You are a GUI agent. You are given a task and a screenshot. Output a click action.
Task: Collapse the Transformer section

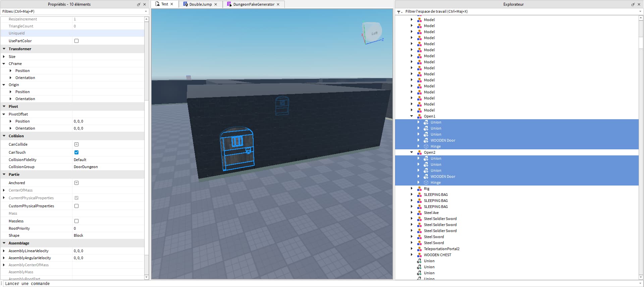(4, 49)
